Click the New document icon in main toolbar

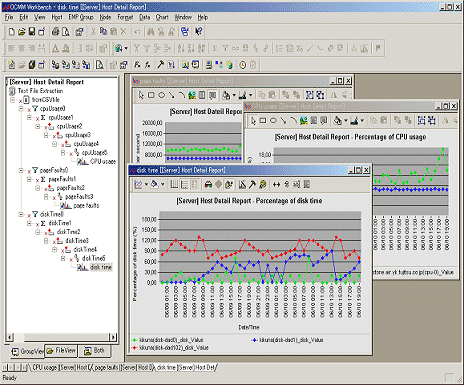[11, 32]
